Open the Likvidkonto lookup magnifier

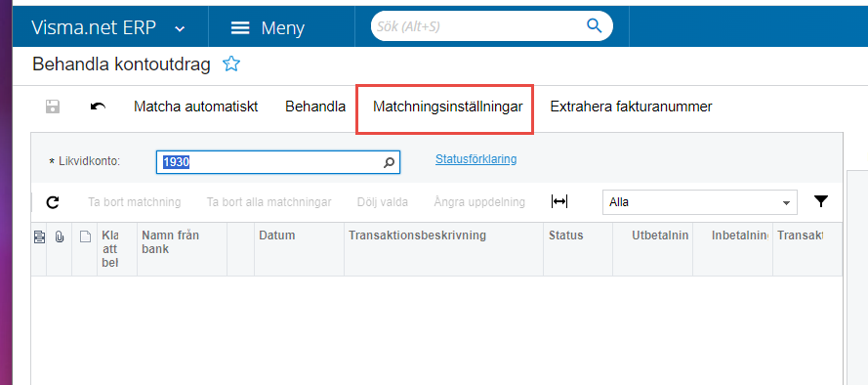coord(390,163)
